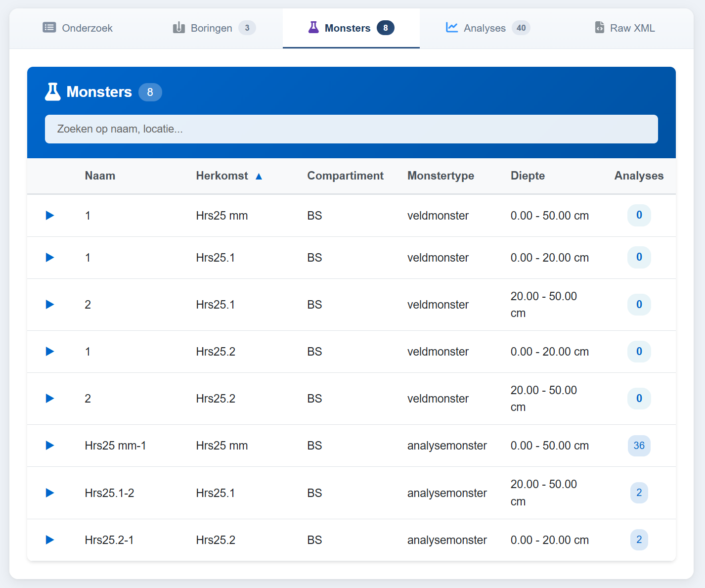The image size is (705, 588).
Task: Click the file code icon for Raw XML
Action: (599, 28)
